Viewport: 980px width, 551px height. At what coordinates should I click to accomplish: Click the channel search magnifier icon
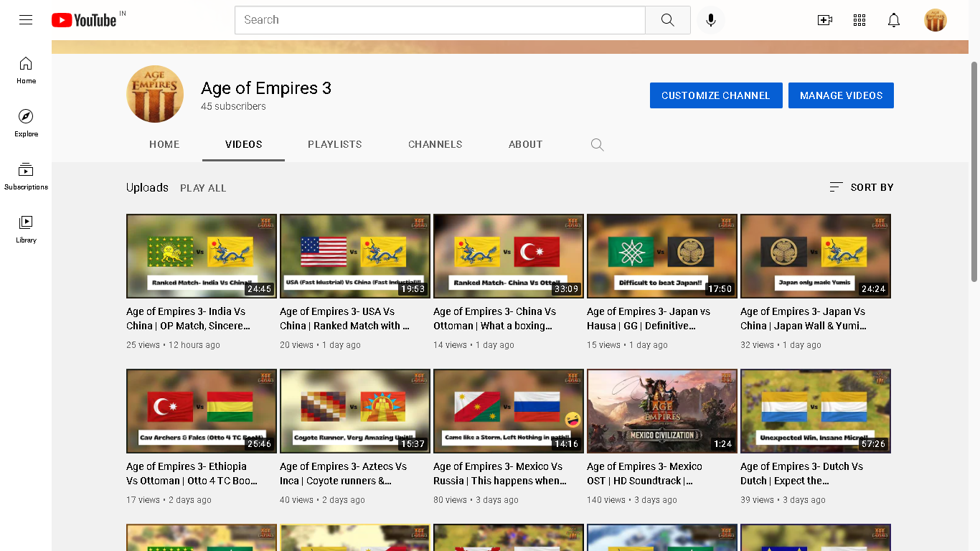coord(597,145)
